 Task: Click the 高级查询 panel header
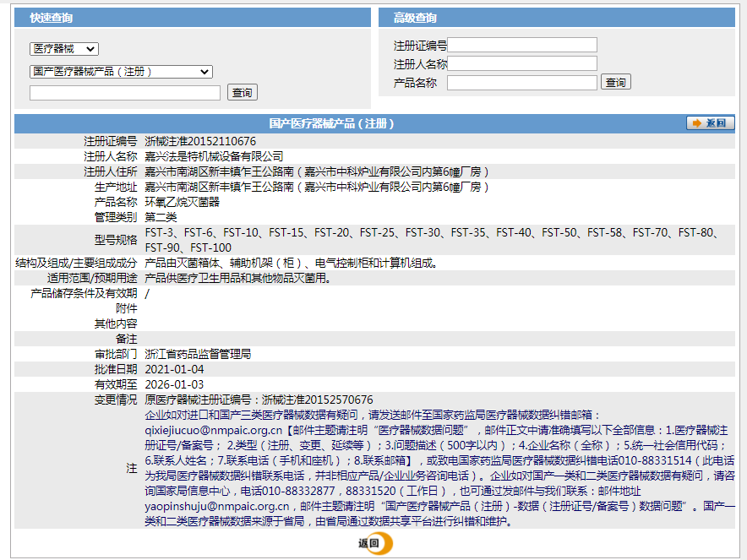point(556,18)
